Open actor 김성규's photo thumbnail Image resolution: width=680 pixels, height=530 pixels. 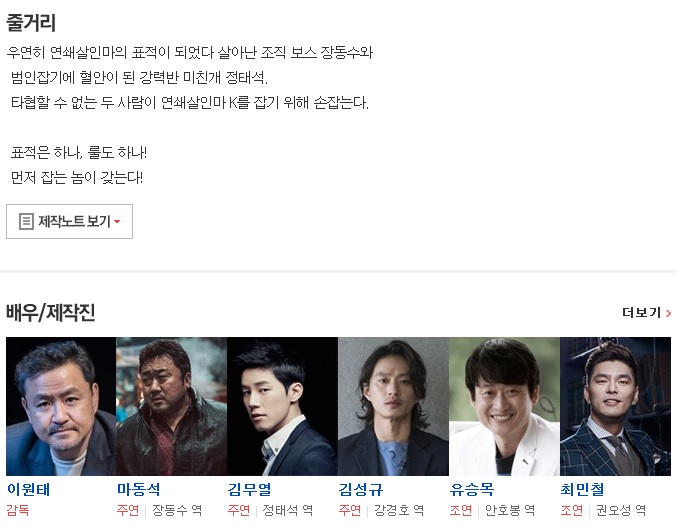coord(393,406)
